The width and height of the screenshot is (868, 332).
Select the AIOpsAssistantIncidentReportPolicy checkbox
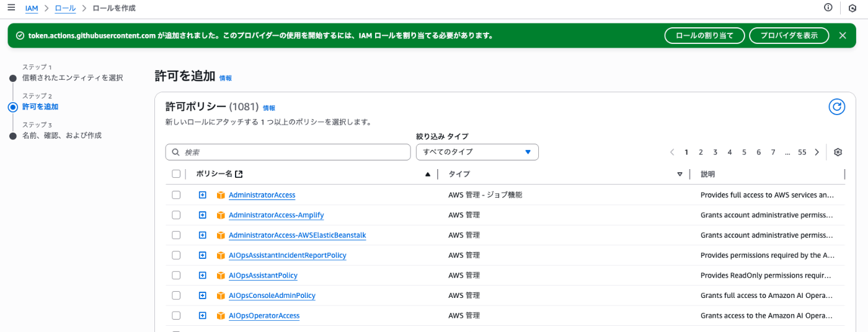(x=176, y=255)
